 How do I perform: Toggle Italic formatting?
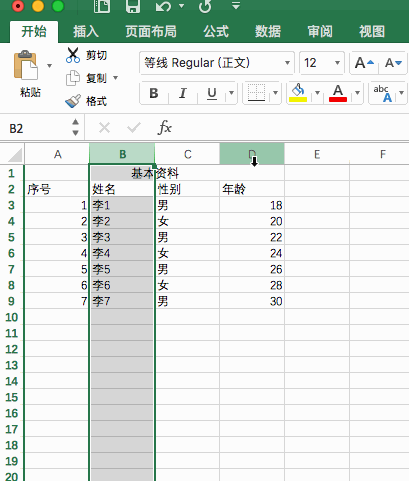(183, 93)
